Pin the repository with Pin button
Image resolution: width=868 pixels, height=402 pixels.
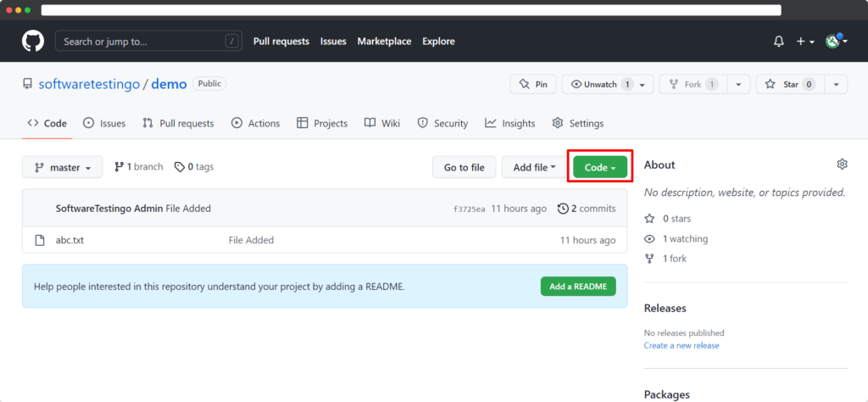[x=533, y=84]
